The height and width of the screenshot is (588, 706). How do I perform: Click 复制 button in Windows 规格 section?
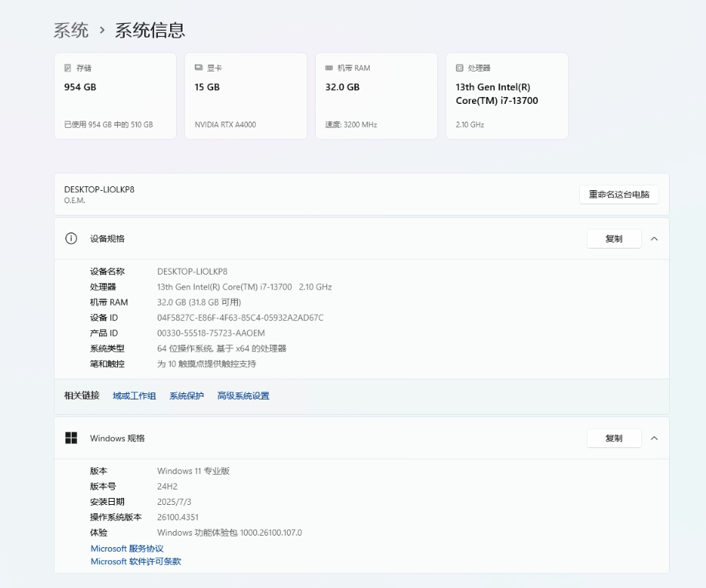[614, 438]
